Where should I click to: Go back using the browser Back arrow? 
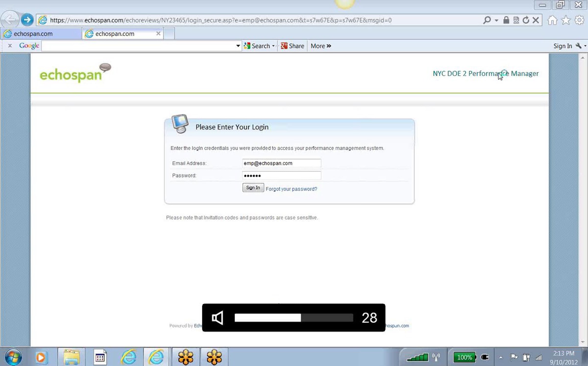(10, 20)
